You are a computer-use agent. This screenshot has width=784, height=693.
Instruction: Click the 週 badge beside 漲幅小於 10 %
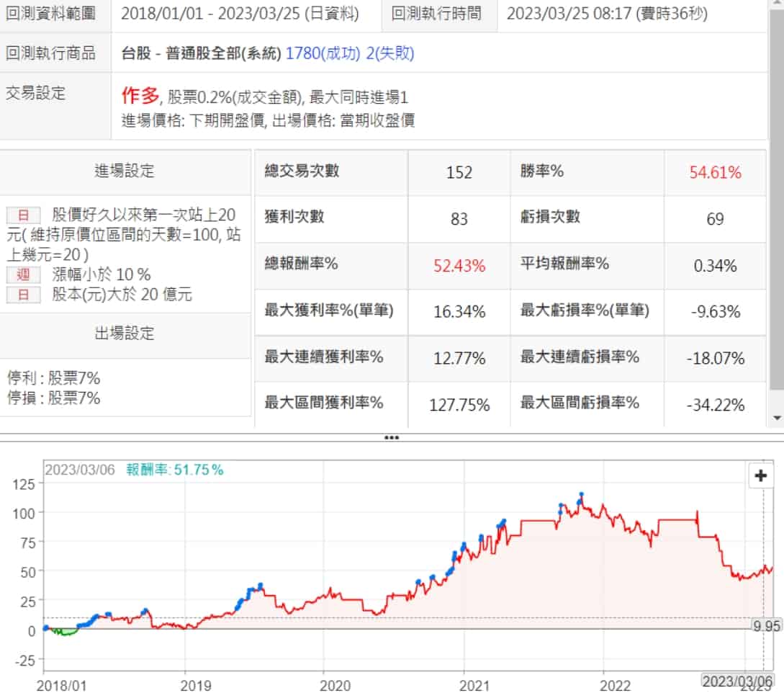[23, 274]
